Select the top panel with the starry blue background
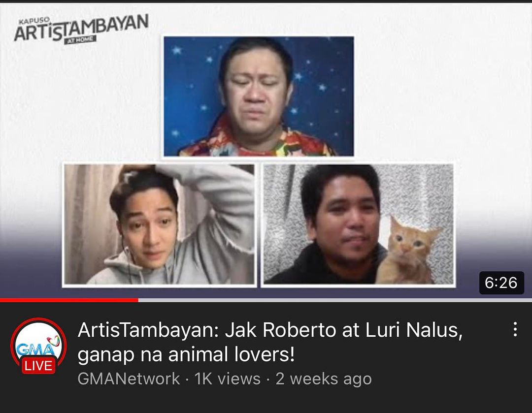This screenshot has width=532, height=413. [x=259, y=96]
